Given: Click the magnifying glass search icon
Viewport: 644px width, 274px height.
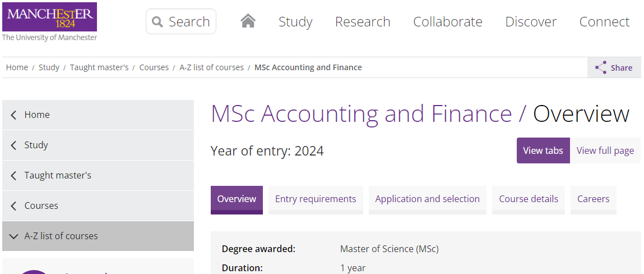Looking at the screenshot, I should click(157, 22).
